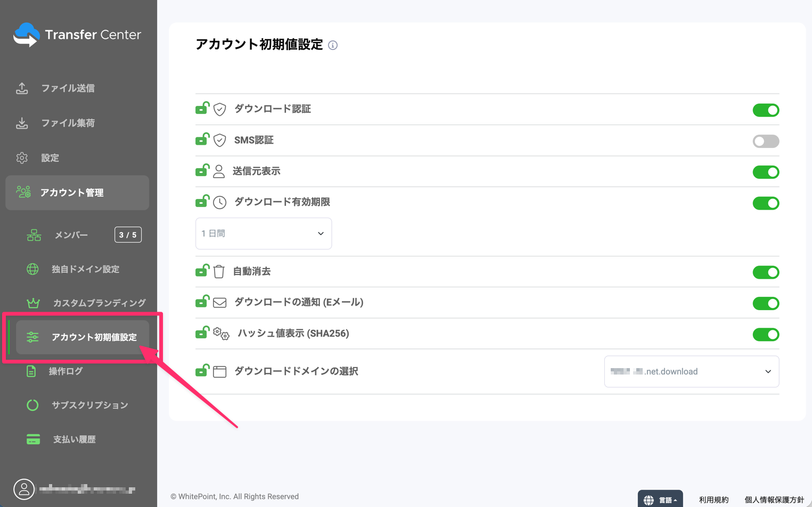
Task: Open the download domain selection dropdown
Action: tap(691, 371)
